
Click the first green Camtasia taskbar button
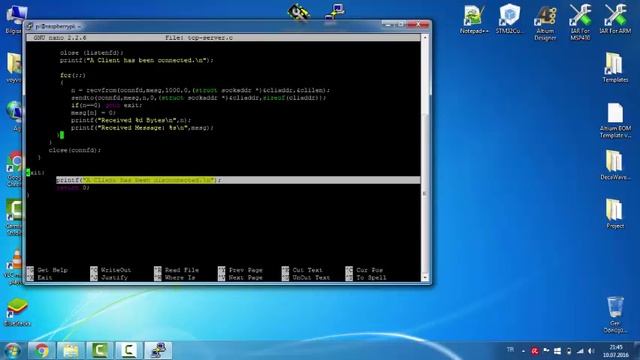[x=100, y=350]
